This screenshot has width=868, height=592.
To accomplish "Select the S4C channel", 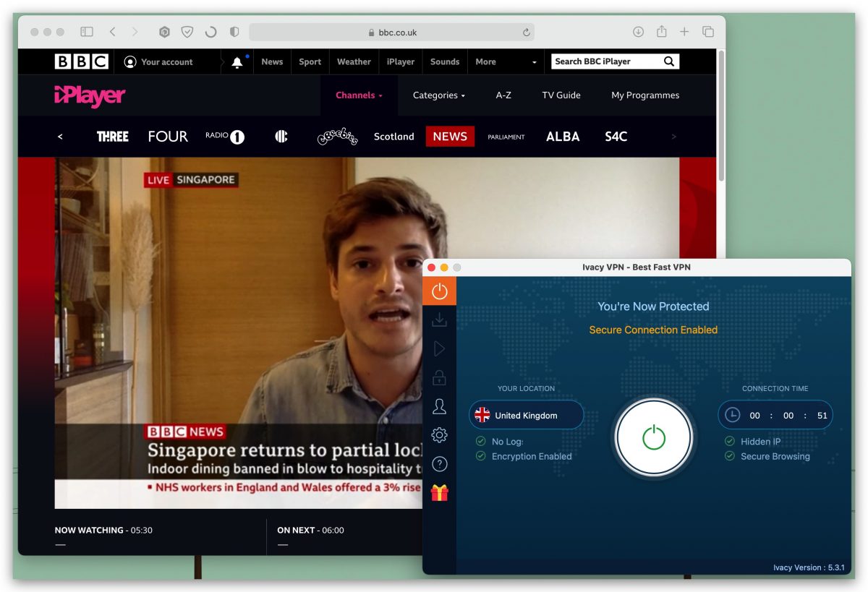I will click(x=616, y=137).
